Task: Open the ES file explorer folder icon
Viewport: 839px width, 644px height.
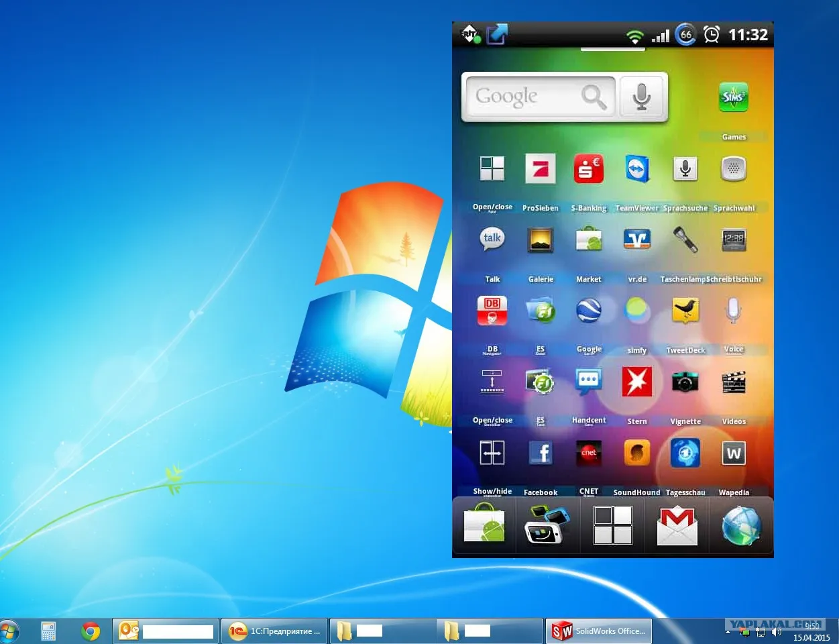Action: point(541,311)
